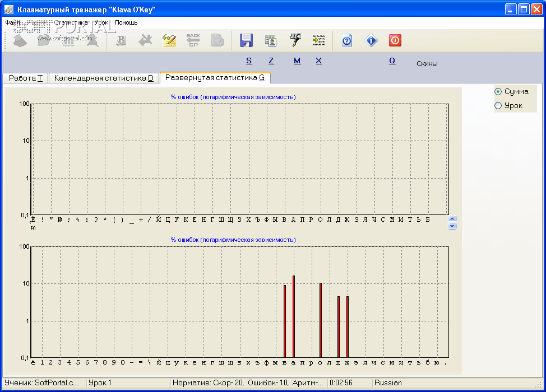
Task: Click the hammer tool icon in toolbar
Action: pos(295,40)
